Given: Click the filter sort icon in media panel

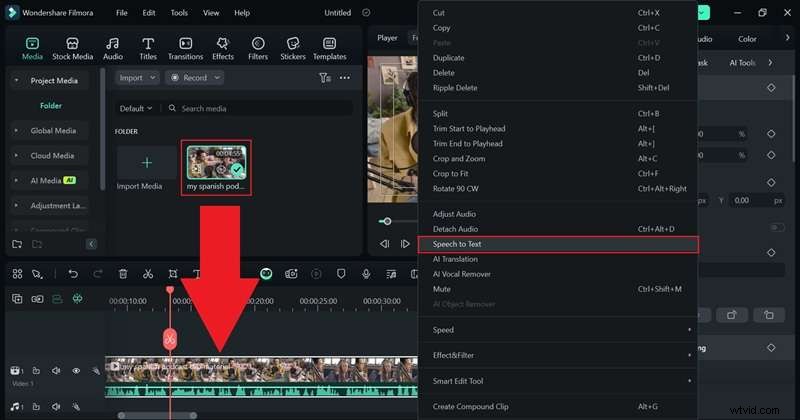Looking at the screenshot, I should 324,78.
